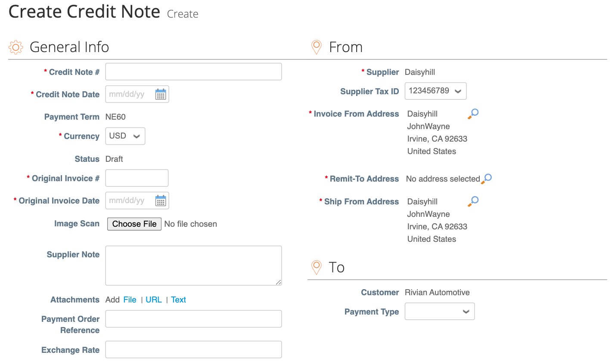Add a File attachment
The height and width of the screenshot is (364, 615).
130,299
